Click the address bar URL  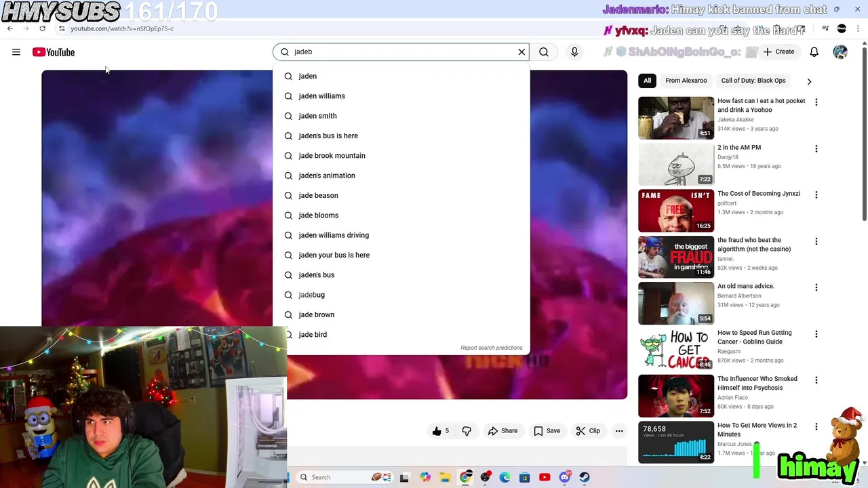[x=122, y=28]
